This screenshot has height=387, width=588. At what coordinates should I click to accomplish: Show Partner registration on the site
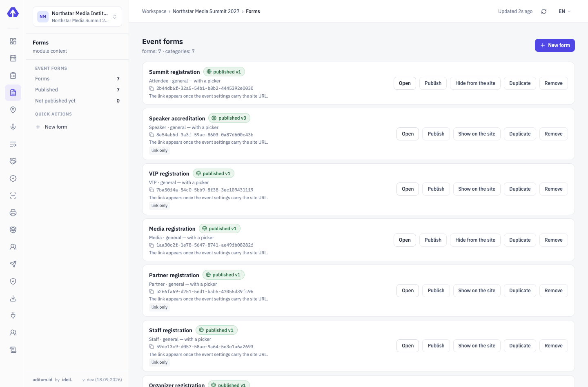click(477, 291)
